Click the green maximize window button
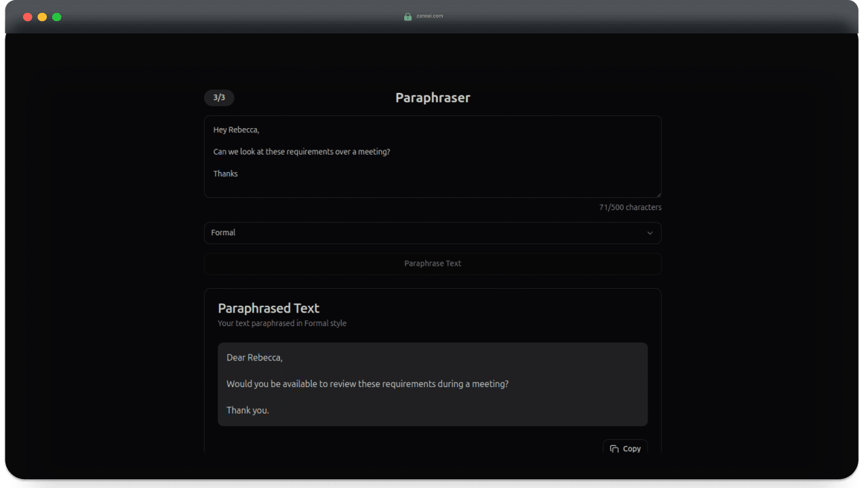Screen dimensions: 868x488 point(57,17)
